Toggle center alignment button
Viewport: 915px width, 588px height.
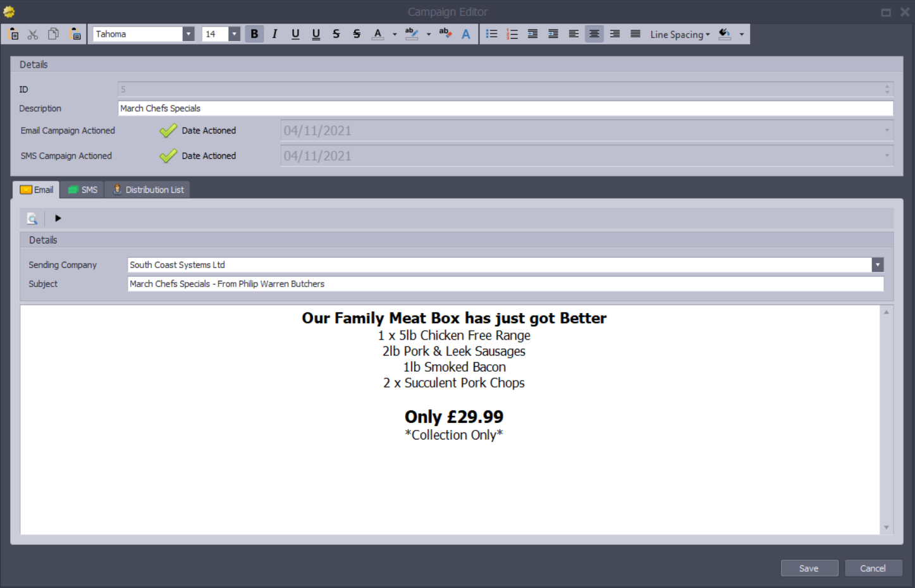pos(594,34)
